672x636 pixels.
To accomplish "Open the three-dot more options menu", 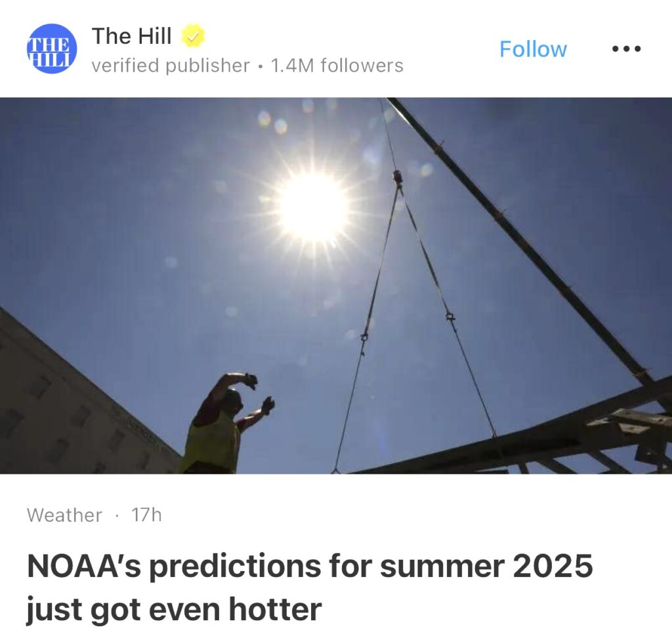I will pos(625,49).
